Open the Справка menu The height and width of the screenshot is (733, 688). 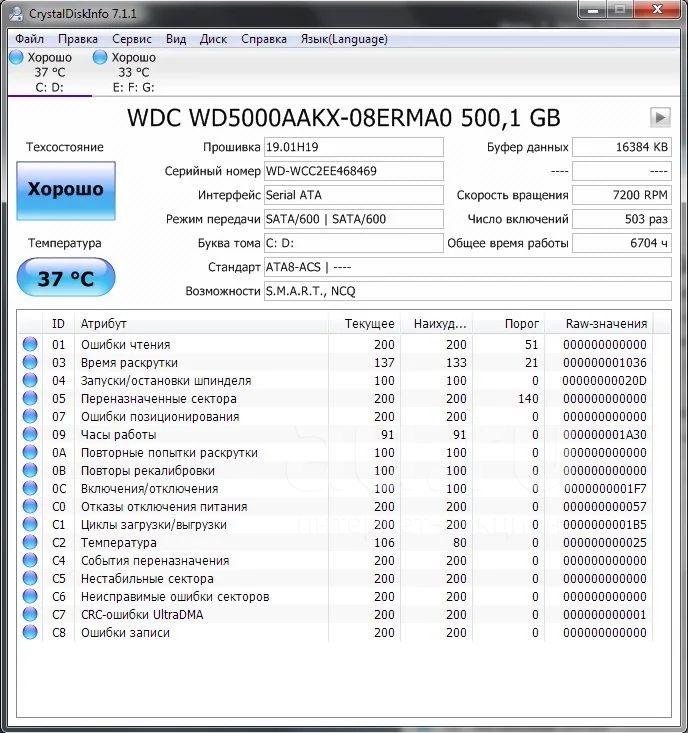point(264,39)
